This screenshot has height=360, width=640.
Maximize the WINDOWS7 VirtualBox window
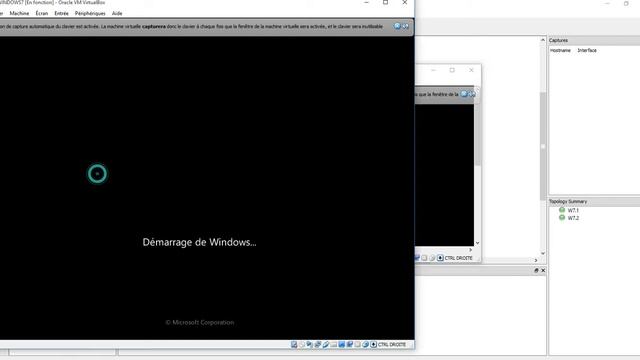[385, 2]
